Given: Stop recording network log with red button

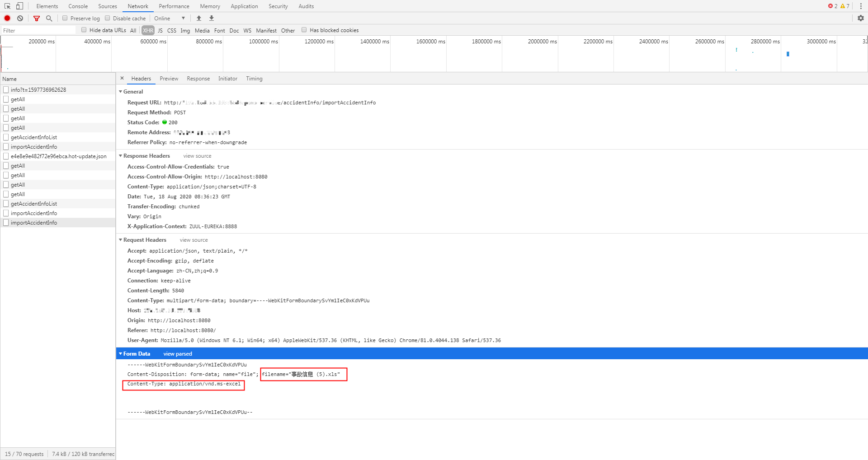Looking at the screenshot, I should [7, 18].
